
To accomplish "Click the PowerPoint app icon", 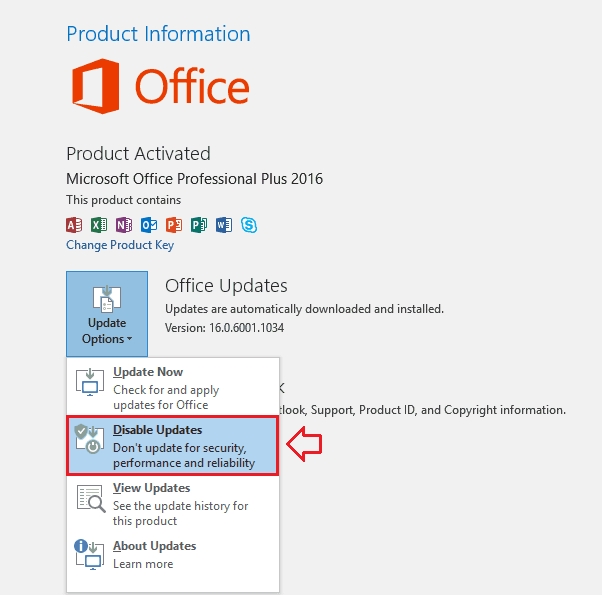I will click(174, 225).
